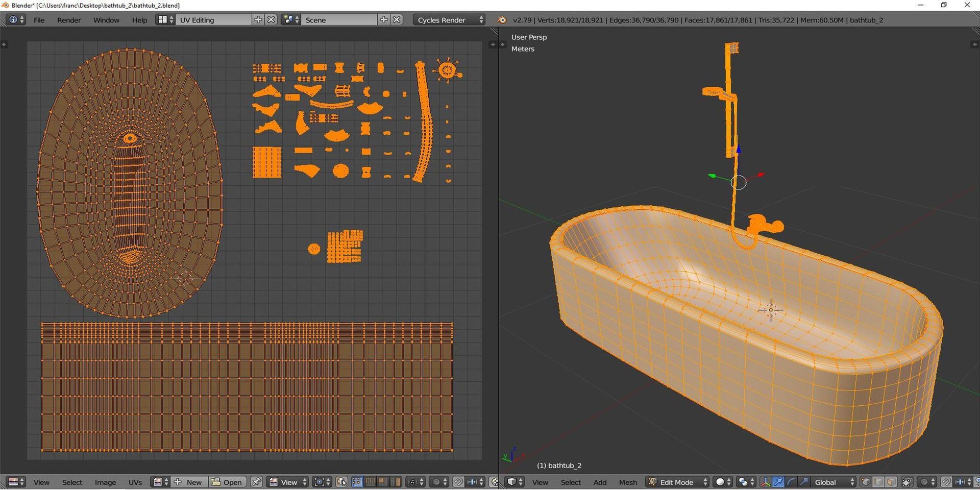
Task: Click the Open image button
Action: point(227,482)
